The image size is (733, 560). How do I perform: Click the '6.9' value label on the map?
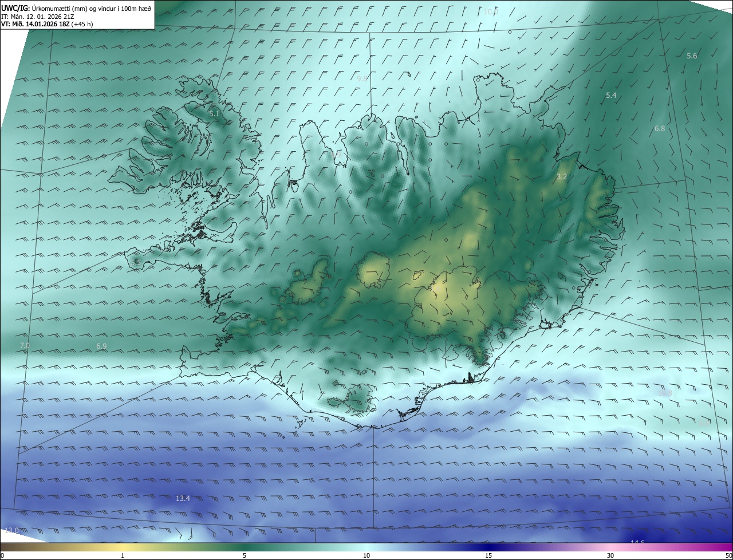[x=101, y=346]
